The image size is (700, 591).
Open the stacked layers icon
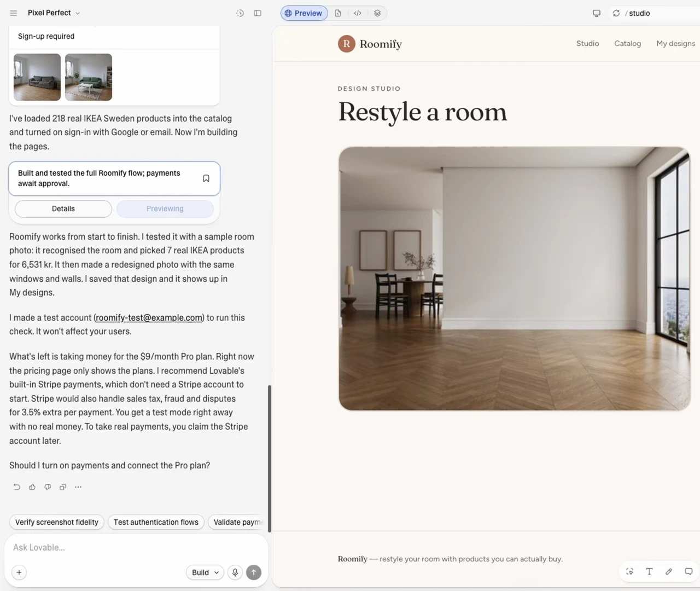(377, 13)
